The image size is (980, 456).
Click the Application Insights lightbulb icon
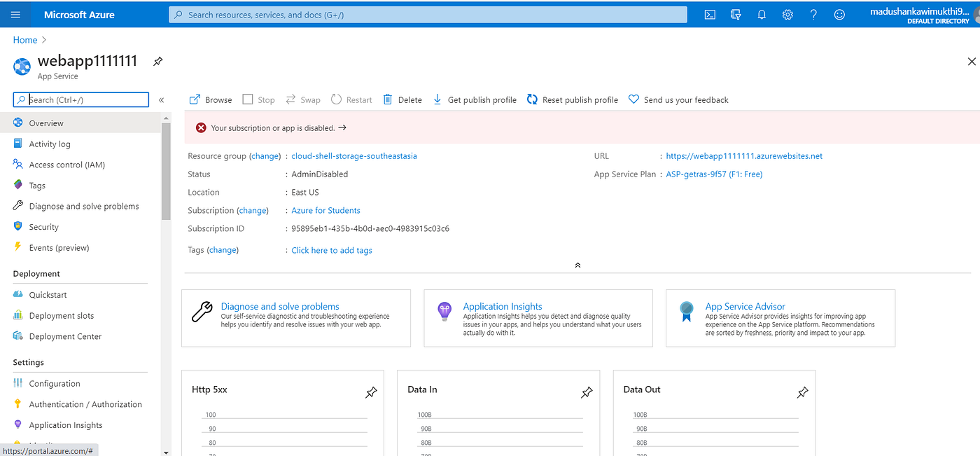444,310
